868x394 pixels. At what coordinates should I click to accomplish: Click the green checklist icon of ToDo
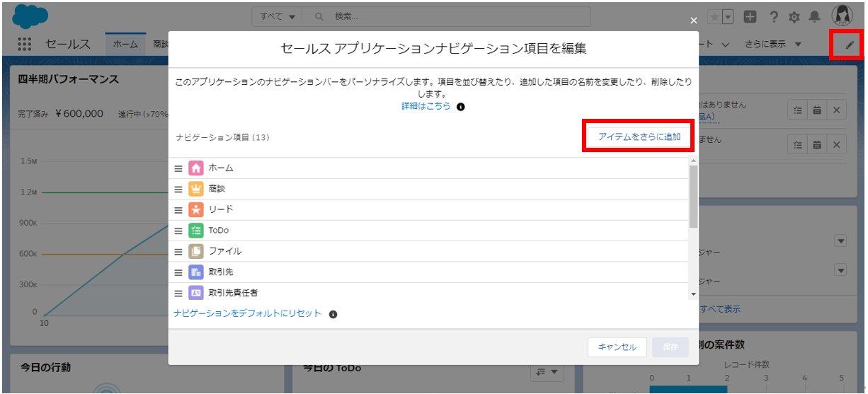pyautogui.click(x=196, y=231)
